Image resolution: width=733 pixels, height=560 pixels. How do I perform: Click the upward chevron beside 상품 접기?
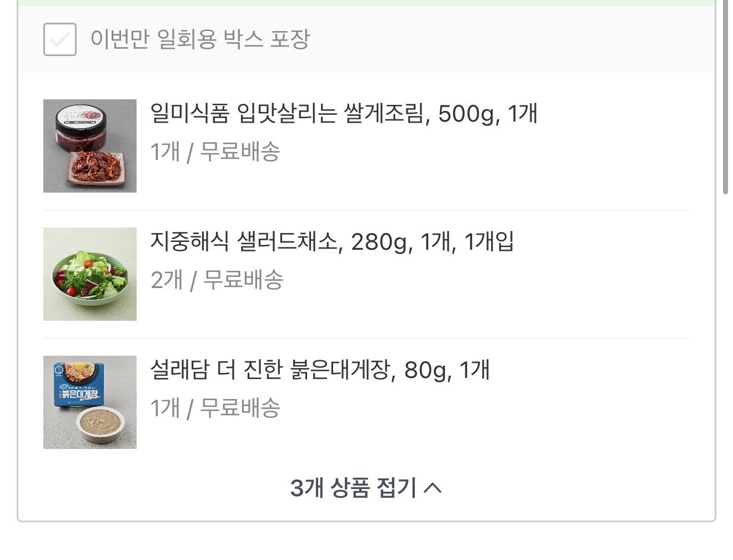point(433,488)
